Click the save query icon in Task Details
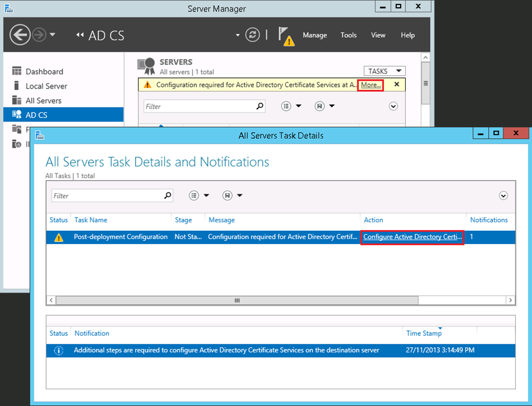This screenshot has height=406, width=532. tap(227, 195)
